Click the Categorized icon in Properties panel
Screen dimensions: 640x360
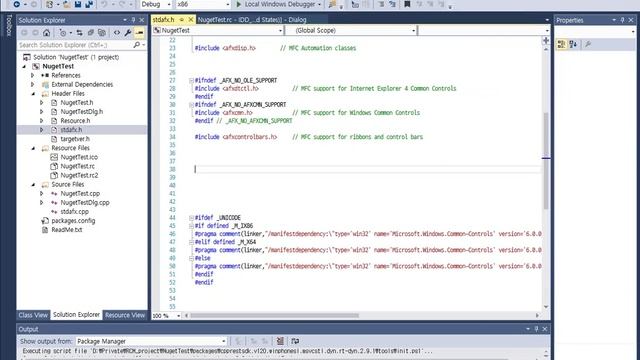(562, 44)
